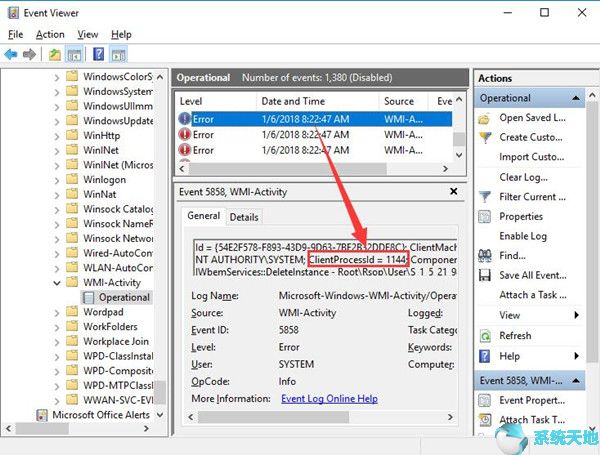Select the WPD-MTPClass tree item

click(118, 385)
